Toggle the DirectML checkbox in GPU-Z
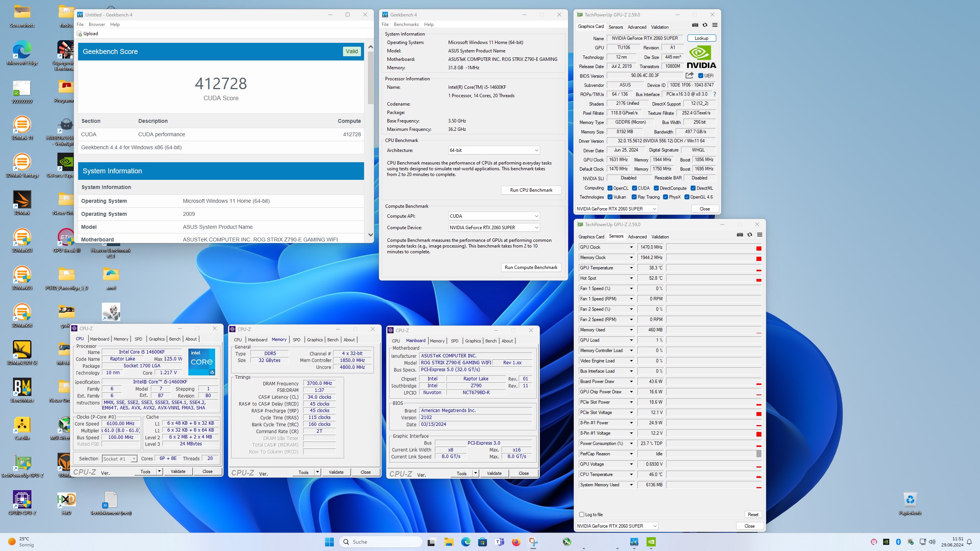980x551 pixels. coord(693,188)
